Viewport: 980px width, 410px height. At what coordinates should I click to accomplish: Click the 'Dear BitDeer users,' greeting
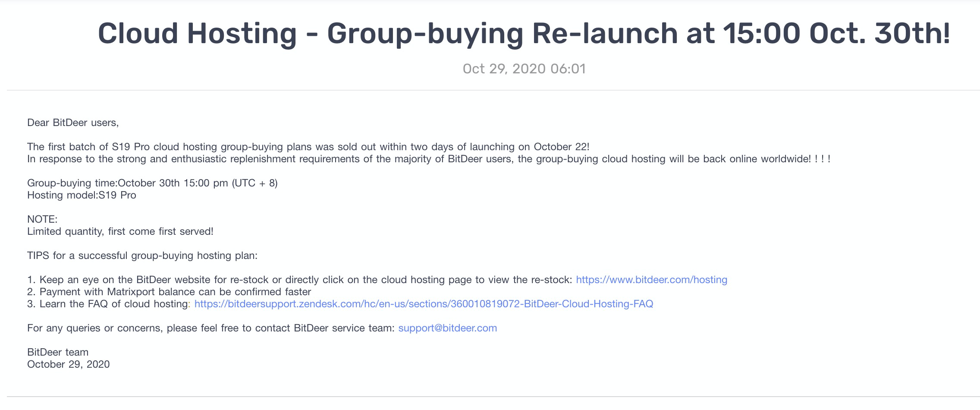tap(72, 123)
